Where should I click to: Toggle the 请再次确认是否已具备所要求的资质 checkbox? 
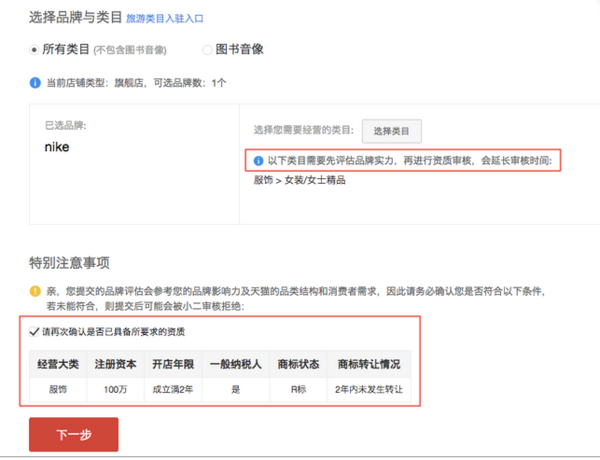pyautogui.click(x=34, y=331)
